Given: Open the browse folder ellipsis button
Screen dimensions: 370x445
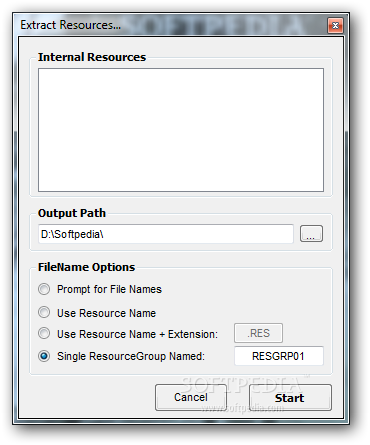Looking at the screenshot, I should click(x=311, y=234).
